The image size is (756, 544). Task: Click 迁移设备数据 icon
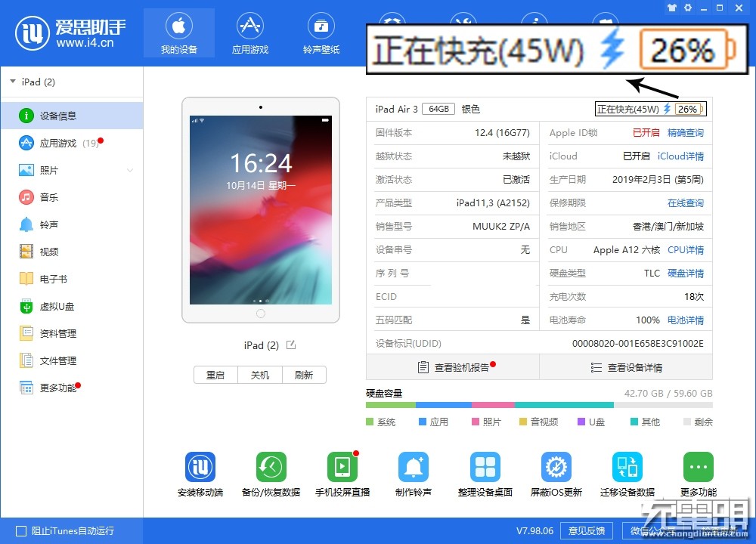tap(627, 466)
